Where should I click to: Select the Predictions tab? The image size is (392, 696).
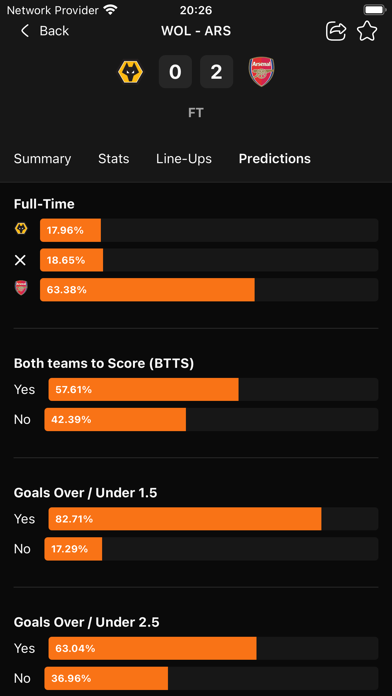(x=275, y=158)
